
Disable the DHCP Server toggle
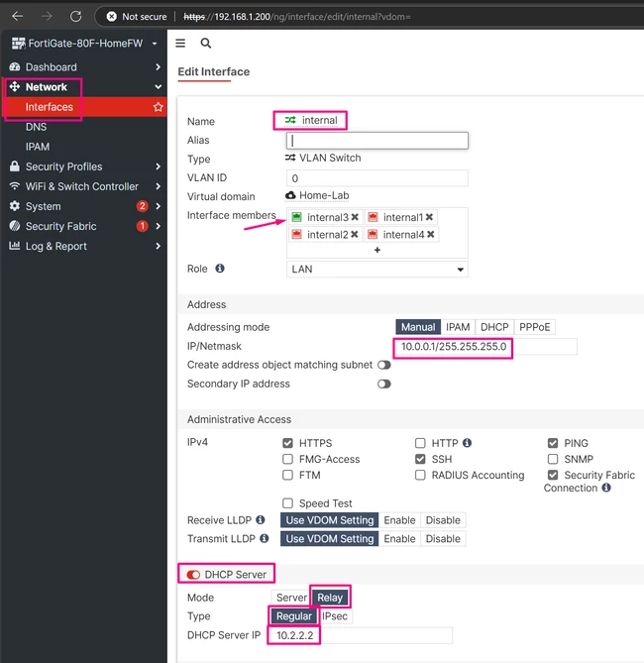click(193, 575)
